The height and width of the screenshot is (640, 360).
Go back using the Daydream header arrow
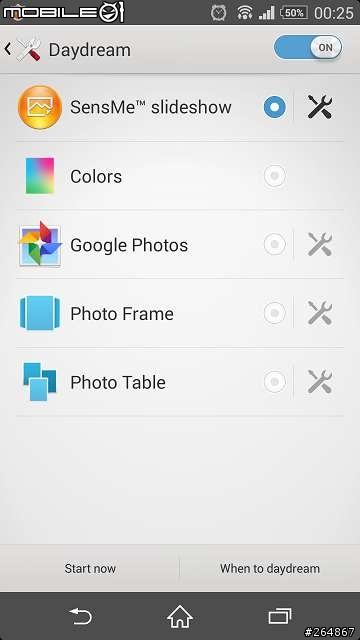click(x=8, y=49)
